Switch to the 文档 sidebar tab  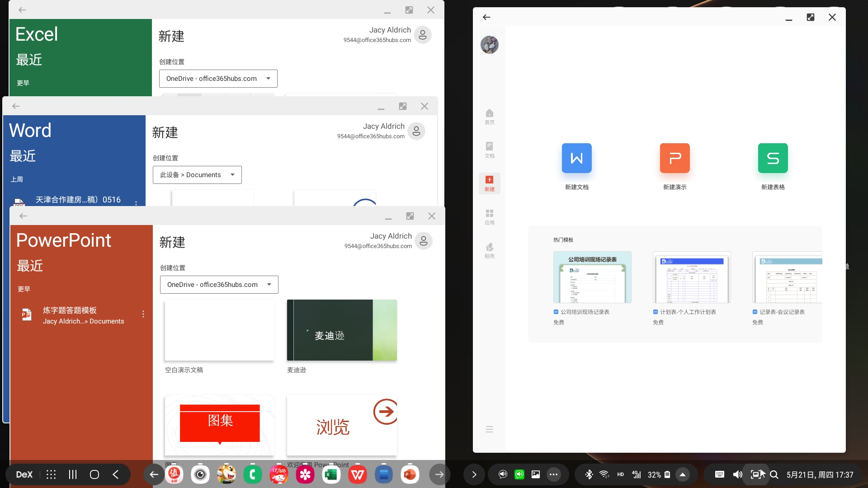click(489, 150)
